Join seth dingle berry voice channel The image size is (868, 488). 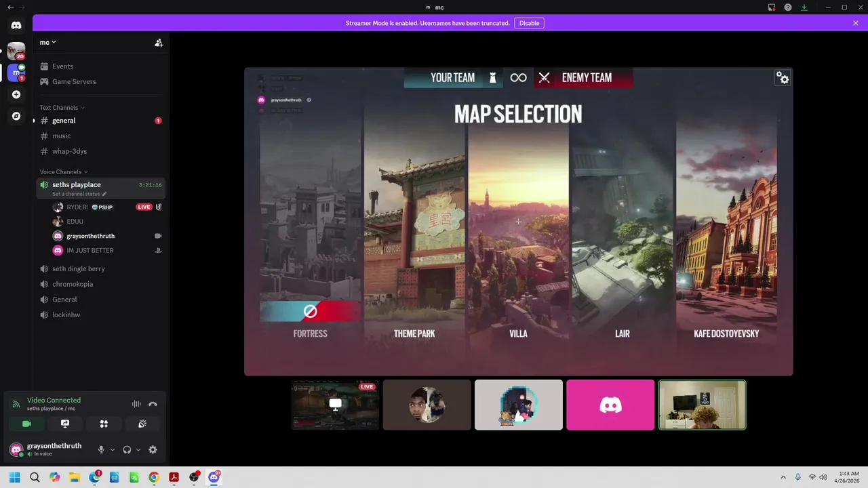pyautogui.click(x=100, y=268)
